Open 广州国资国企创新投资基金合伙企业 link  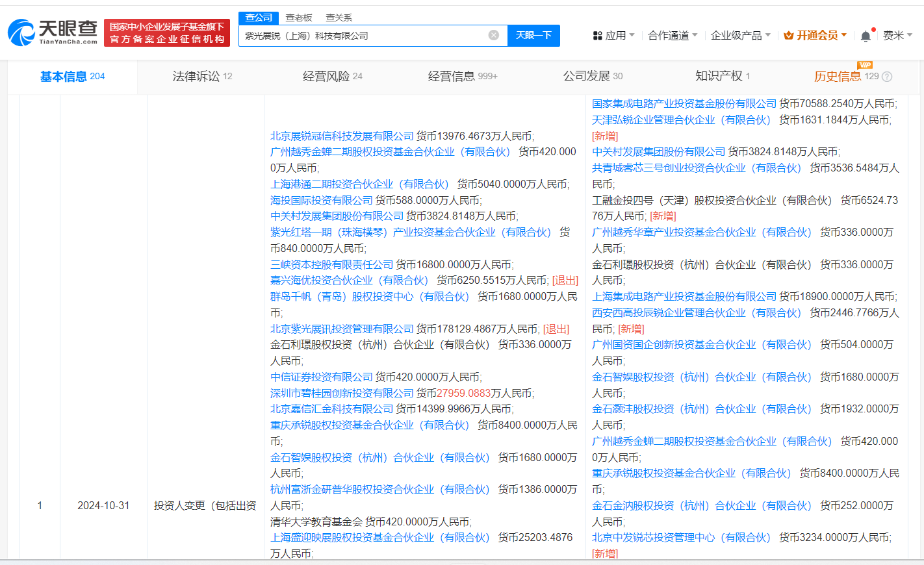pos(702,345)
